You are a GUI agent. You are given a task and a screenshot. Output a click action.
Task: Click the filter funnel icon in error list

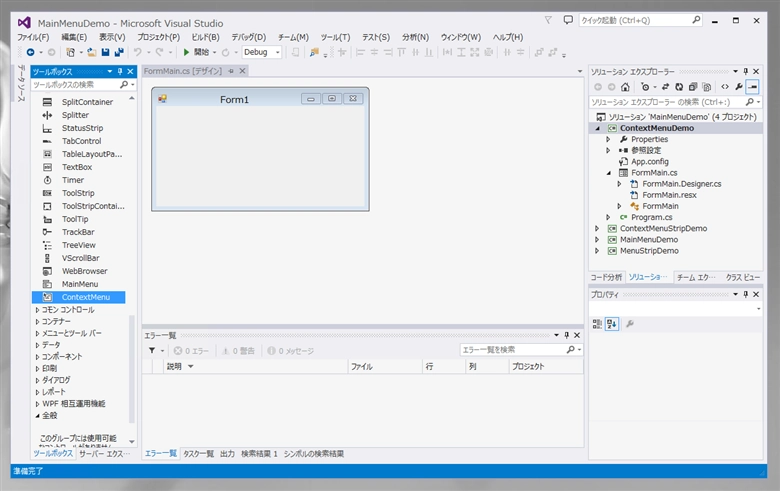(x=152, y=351)
